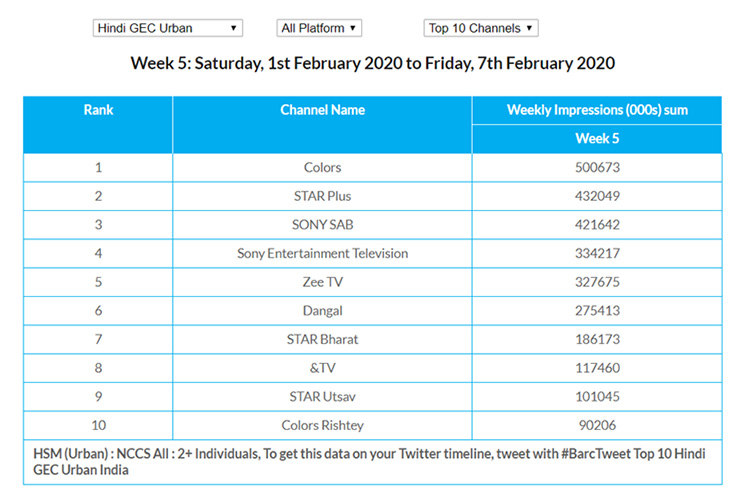Click the Week 5 sub-header cell
The width and height of the screenshot is (746, 502).
tap(597, 139)
